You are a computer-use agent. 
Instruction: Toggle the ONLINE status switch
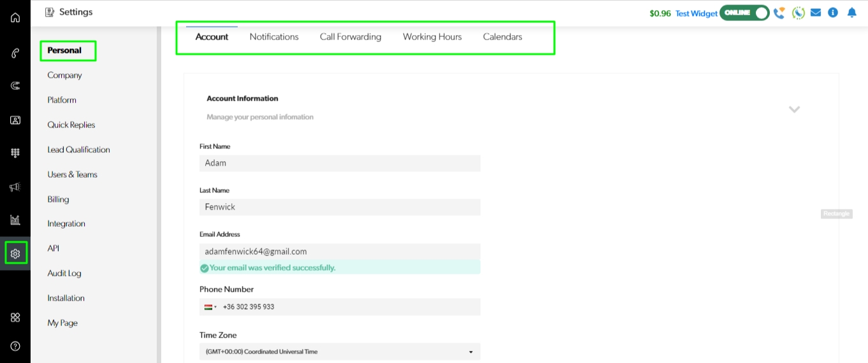point(744,13)
